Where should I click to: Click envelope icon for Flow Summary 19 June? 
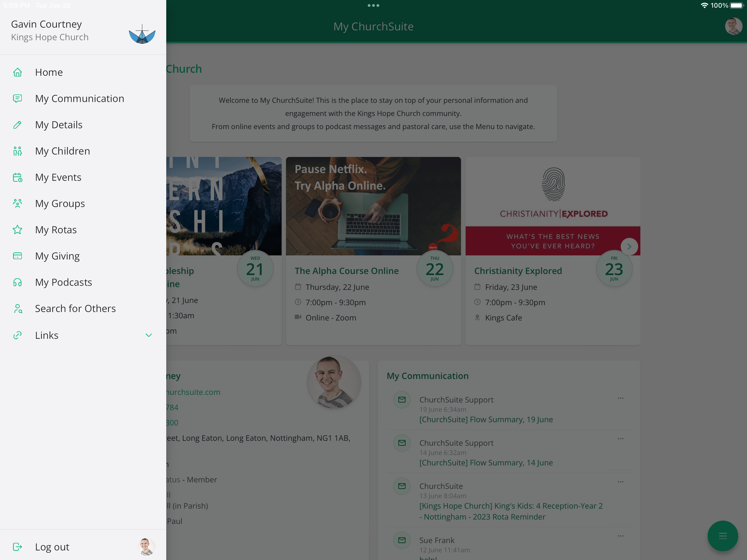coord(402,400)
